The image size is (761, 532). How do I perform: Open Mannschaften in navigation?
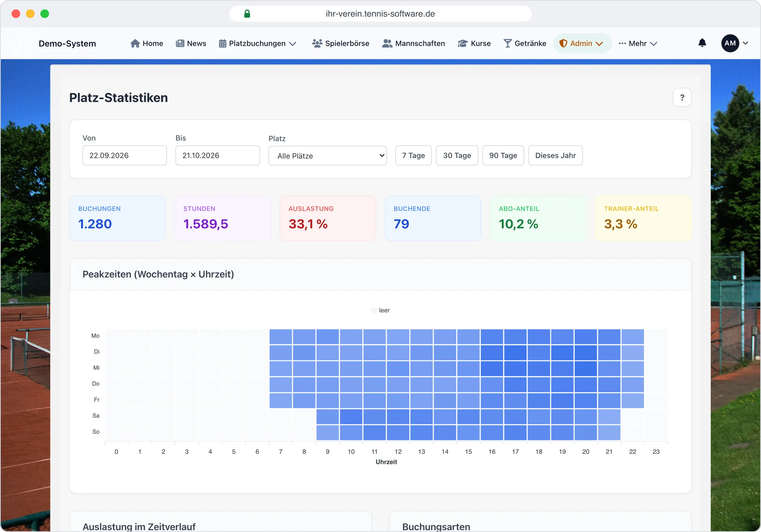click(413, 44)
